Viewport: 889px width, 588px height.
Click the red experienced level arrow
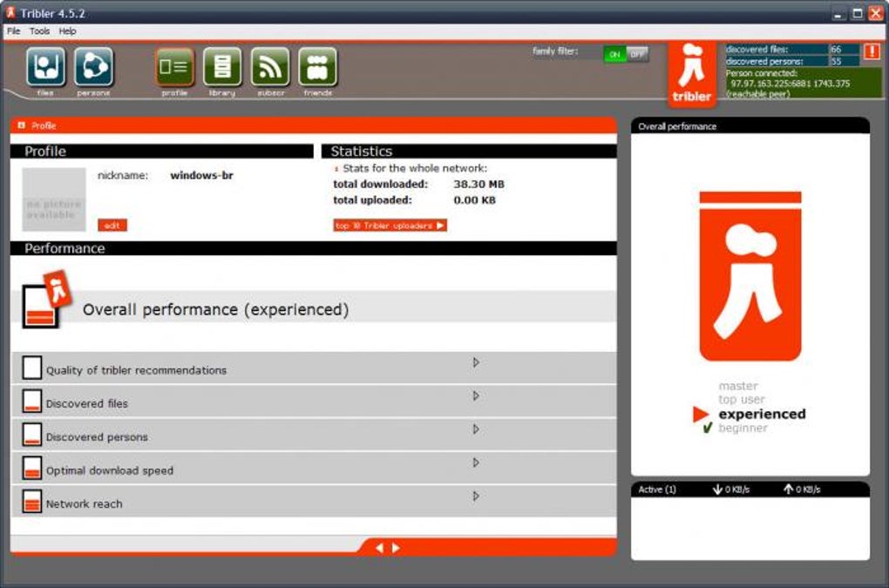tap(701, 414)
